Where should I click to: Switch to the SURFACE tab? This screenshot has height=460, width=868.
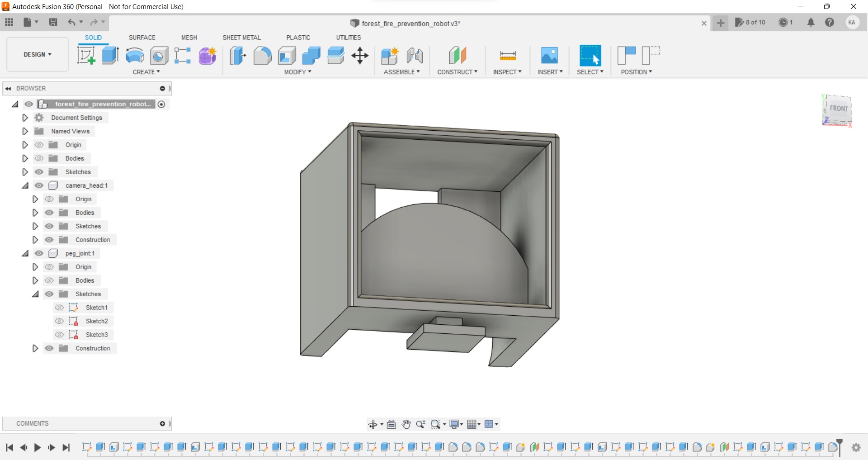pos(142,38)
